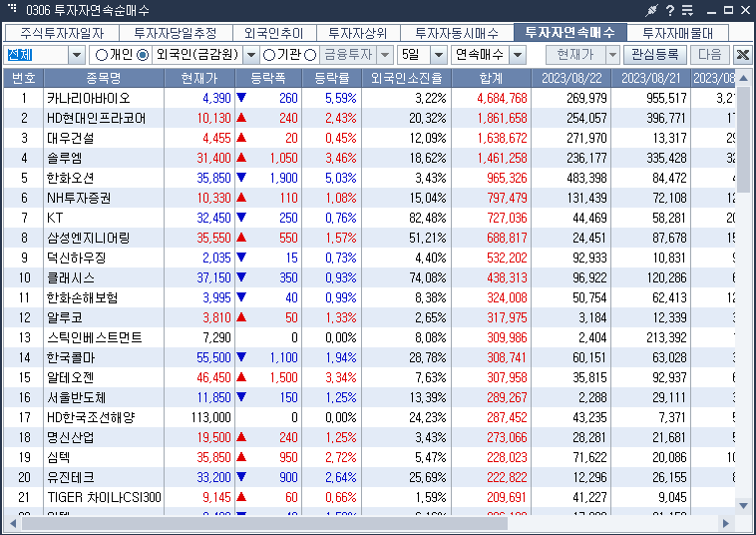Click the 합계 column header

(492, 78)
